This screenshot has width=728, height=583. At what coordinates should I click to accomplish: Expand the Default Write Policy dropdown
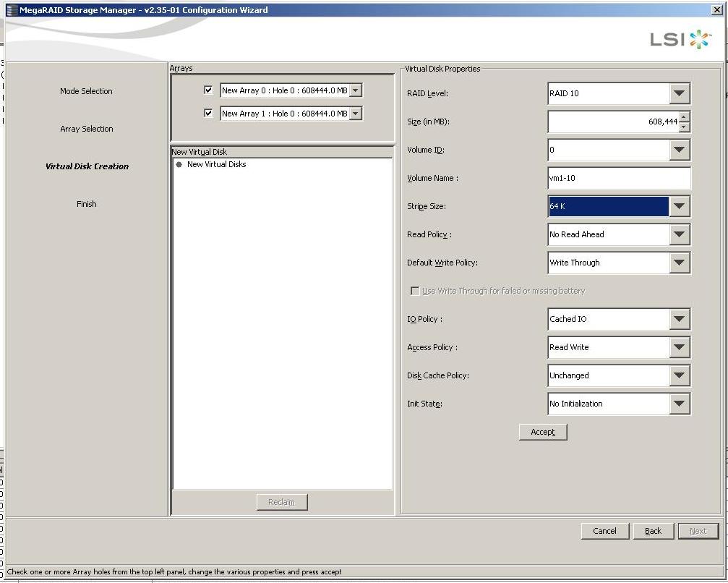(x=678, y=263)
